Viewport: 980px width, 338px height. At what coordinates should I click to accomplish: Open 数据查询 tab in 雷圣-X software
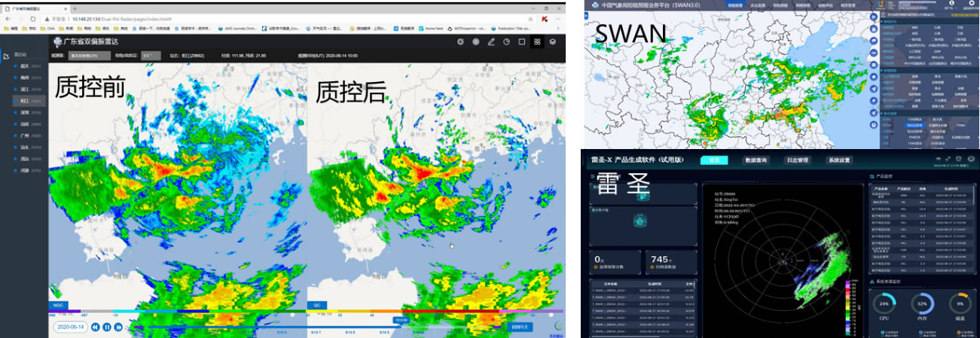(x=756, y=160)
